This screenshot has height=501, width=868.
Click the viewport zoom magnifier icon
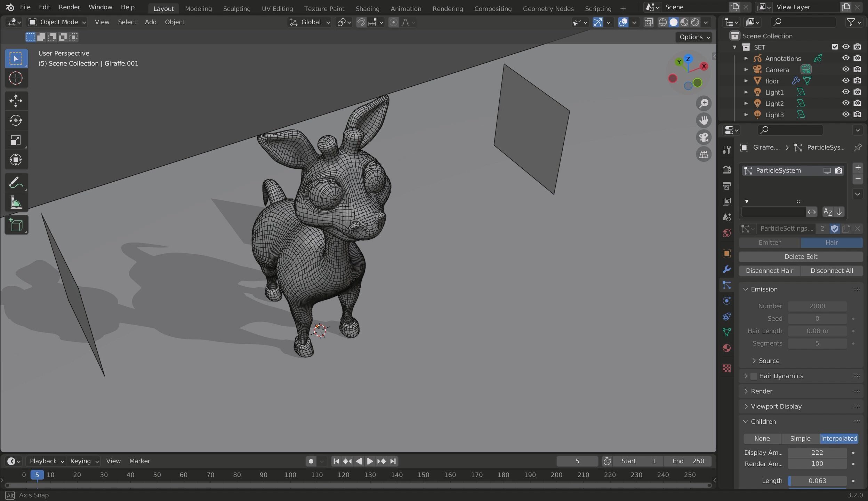(x=704, y=103)
